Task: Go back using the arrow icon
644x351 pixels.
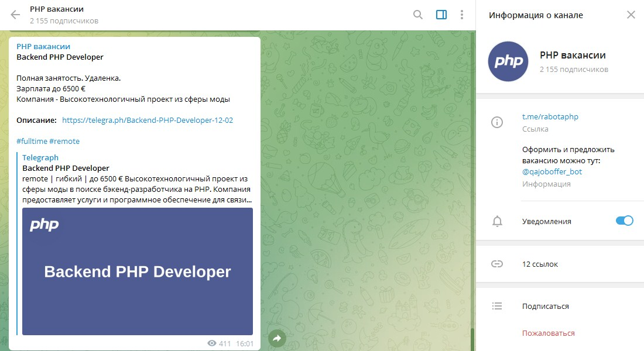Action: point(15,15)
